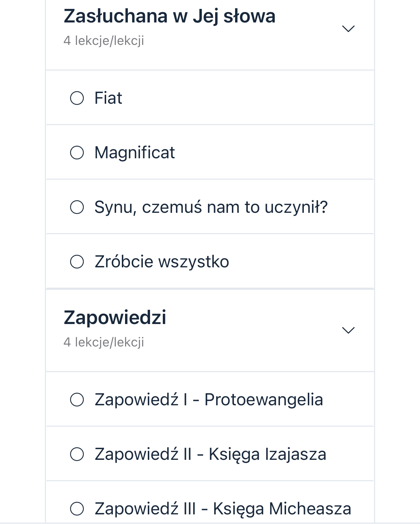Mark the Fiat lesson circle
Image resolution: width=420 pixels, height=524 pixels.
pos(77,98)
